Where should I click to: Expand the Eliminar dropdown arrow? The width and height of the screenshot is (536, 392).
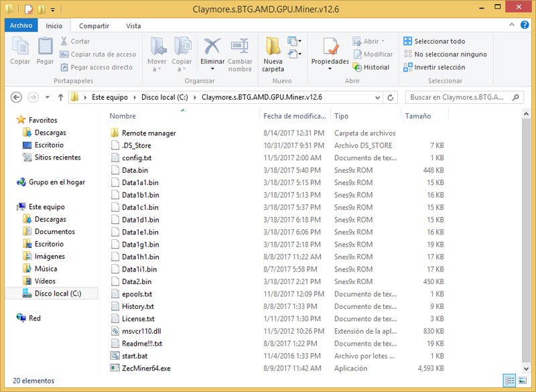(212, 69)
